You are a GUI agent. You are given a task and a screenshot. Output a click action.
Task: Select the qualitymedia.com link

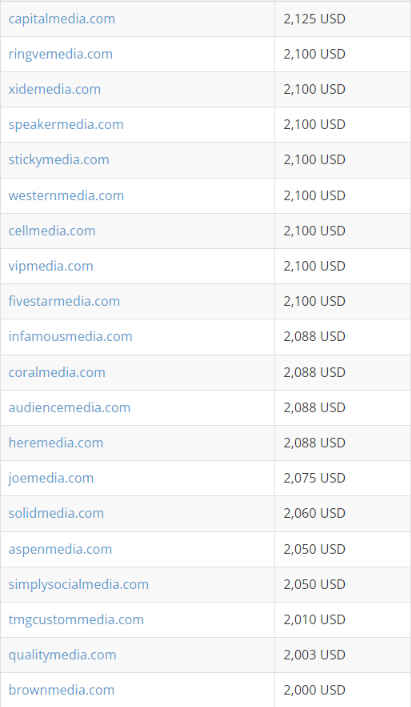tap(62, 655)
